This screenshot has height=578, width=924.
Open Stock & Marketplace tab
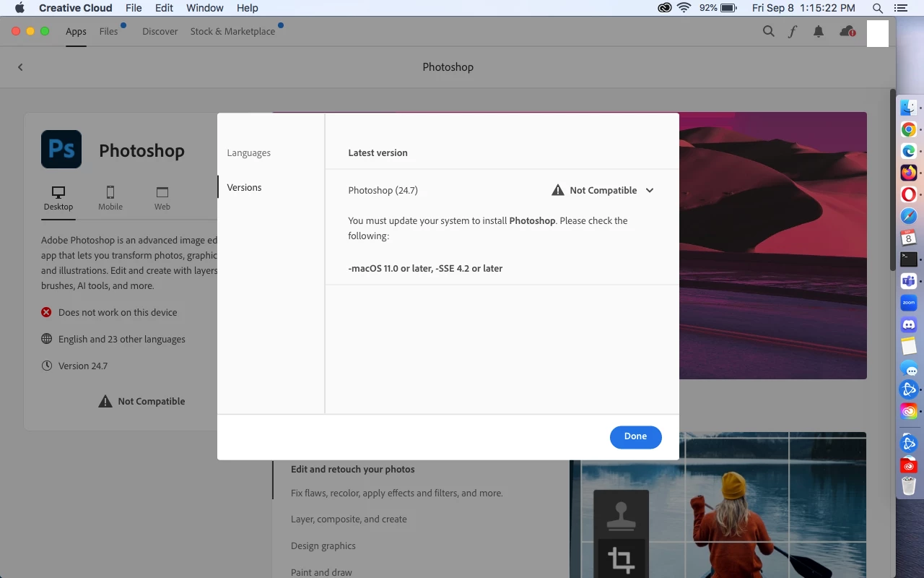(232, 32)
